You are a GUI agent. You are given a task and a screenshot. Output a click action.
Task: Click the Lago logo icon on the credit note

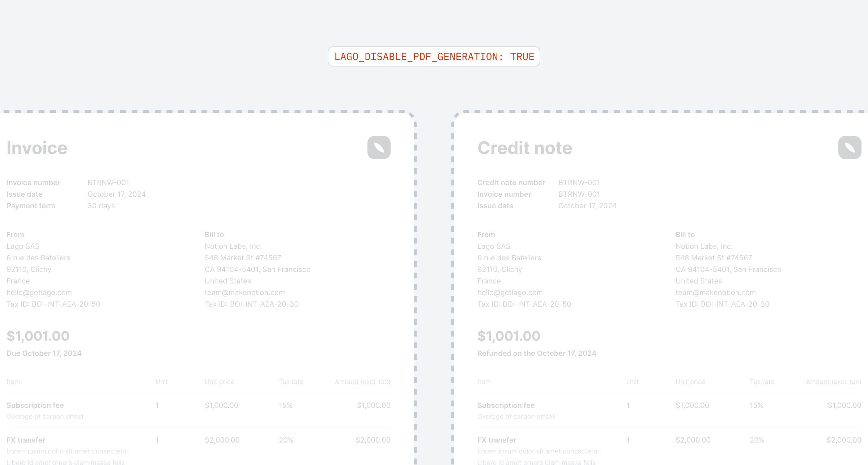pyautogui.click(x=850, y=148)
